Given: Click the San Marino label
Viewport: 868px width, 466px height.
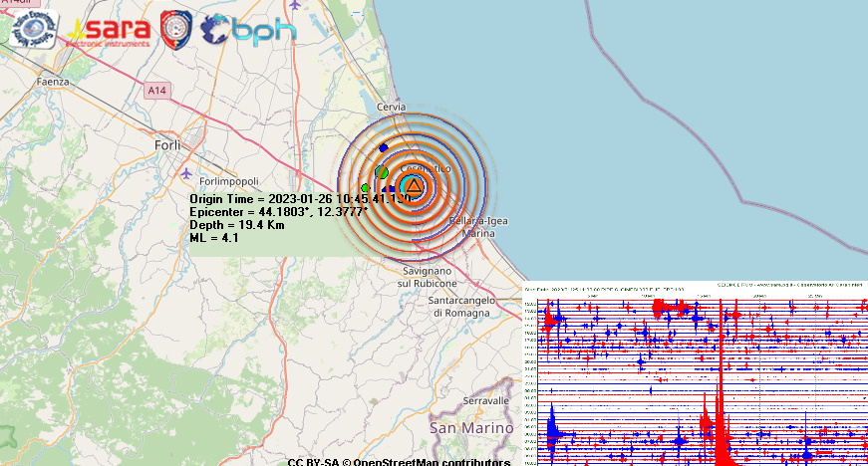Looking at the screenshot, I should pos(464,428).
